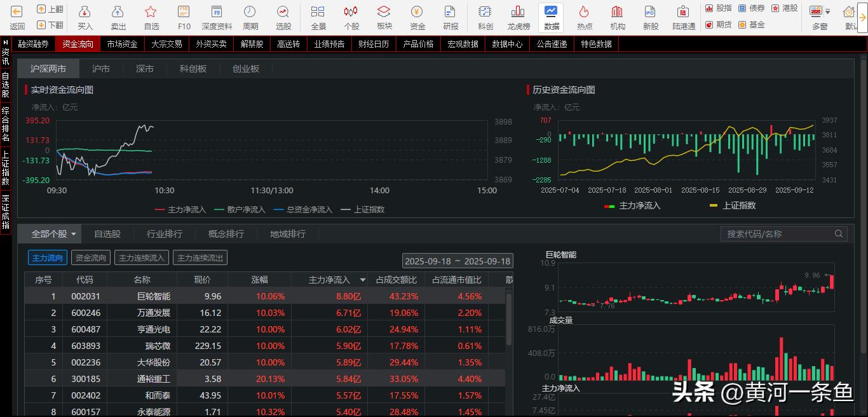Expand the 全部个股 dropdown
868x417 pixels.
(x=51, y=234)
